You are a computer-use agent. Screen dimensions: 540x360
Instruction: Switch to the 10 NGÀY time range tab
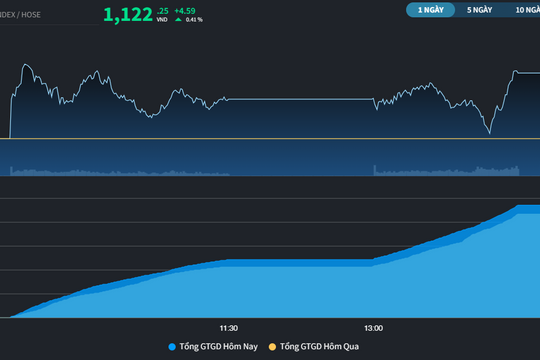(x=527, y=10)
